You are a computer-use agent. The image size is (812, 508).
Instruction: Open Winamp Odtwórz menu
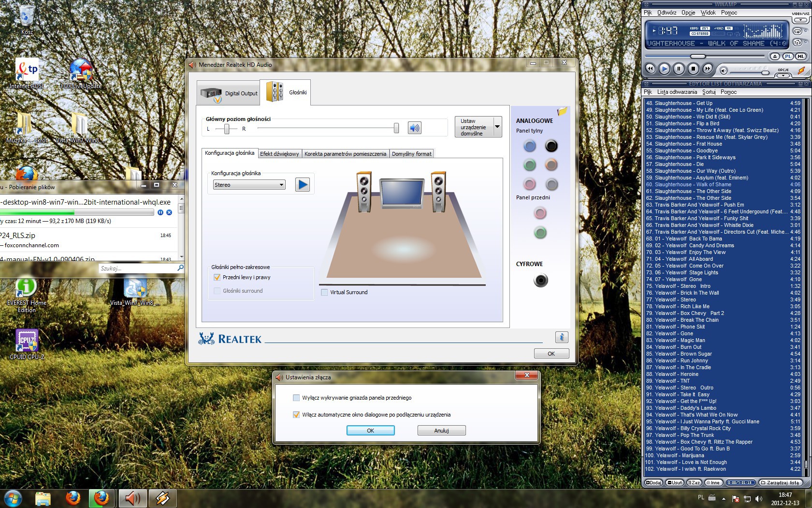[x=667, y=13]
